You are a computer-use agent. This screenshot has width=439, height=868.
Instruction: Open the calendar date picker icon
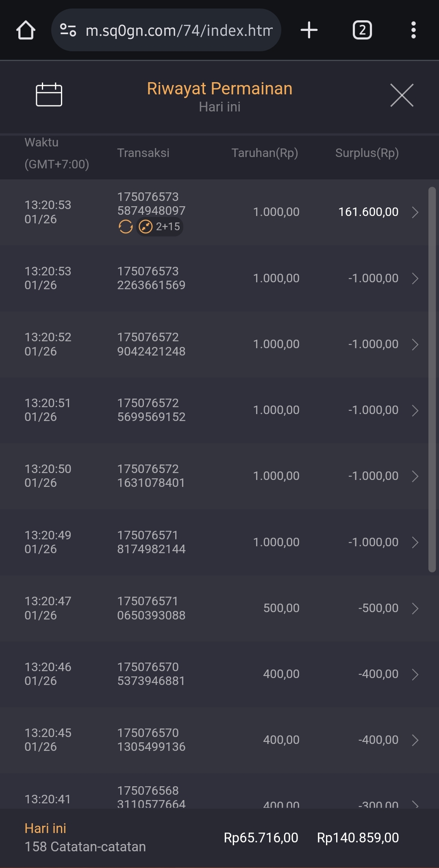[x=49, y=95]
